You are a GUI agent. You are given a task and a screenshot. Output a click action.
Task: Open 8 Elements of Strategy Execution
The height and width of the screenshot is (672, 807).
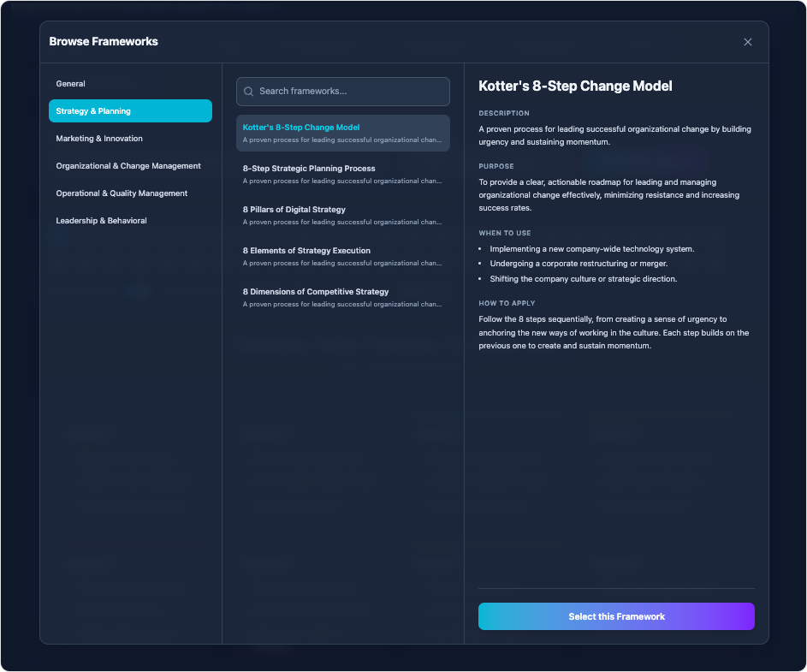point(342,256)
